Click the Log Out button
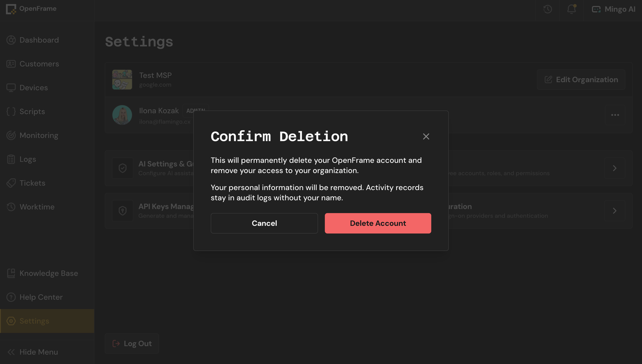Viewport: 642px width, 364px height. point(132,343)
